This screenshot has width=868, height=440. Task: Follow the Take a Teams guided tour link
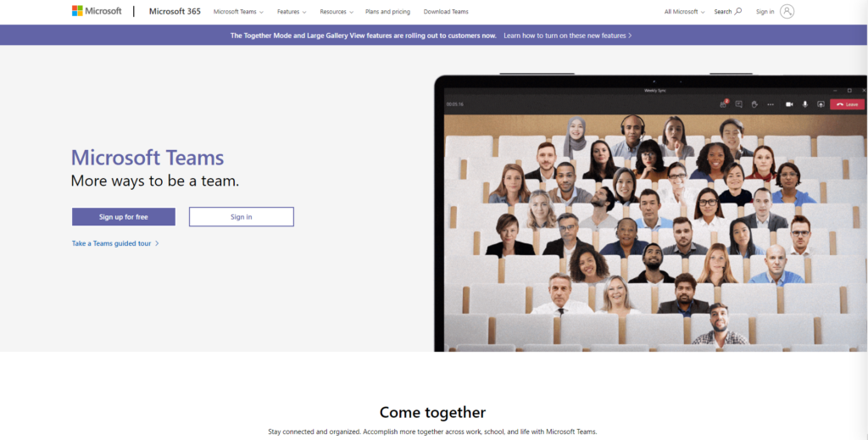click(115, 243)
